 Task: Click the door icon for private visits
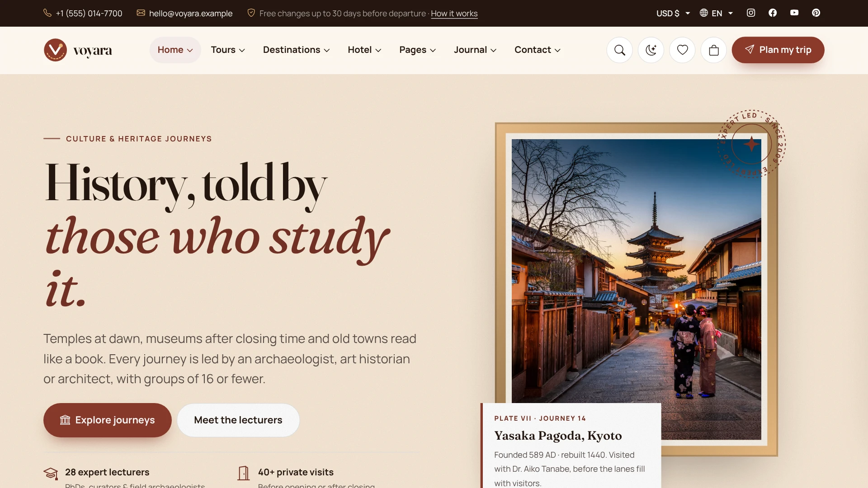tap(243, 473)
